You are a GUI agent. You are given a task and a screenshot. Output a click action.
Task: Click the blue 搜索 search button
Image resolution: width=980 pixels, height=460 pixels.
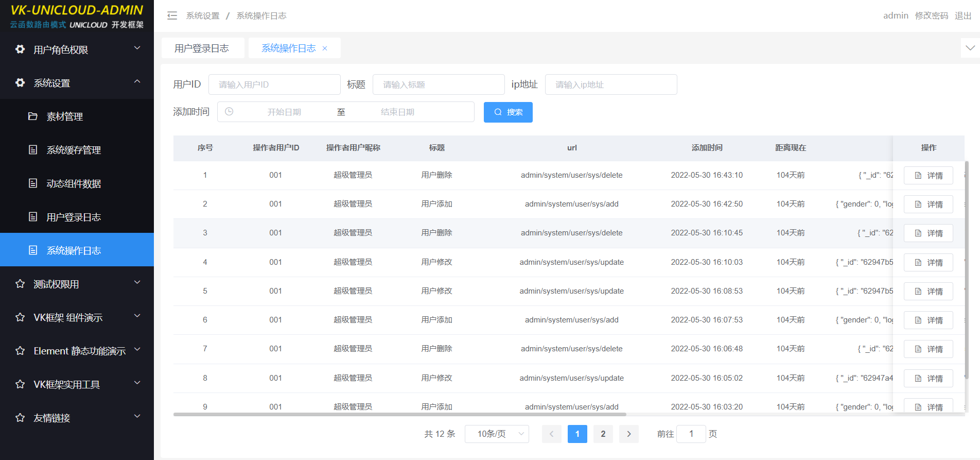tap(508, 112)
